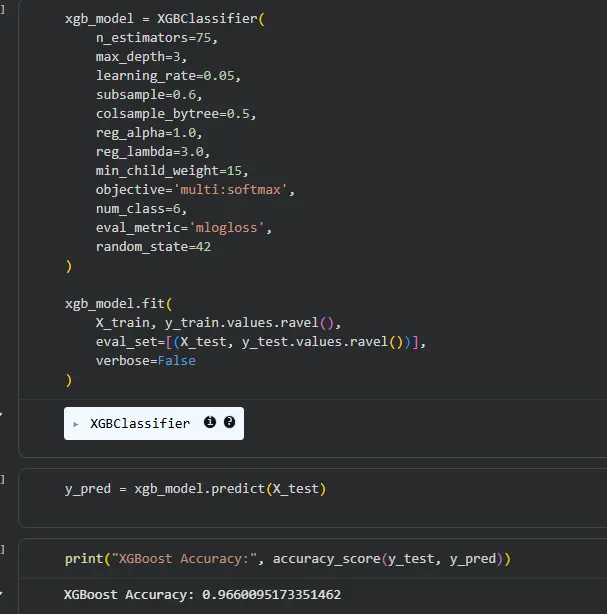Click the line 'num_class=6,'
This screenshot has width=607, height=614.
tap(141, 209)
